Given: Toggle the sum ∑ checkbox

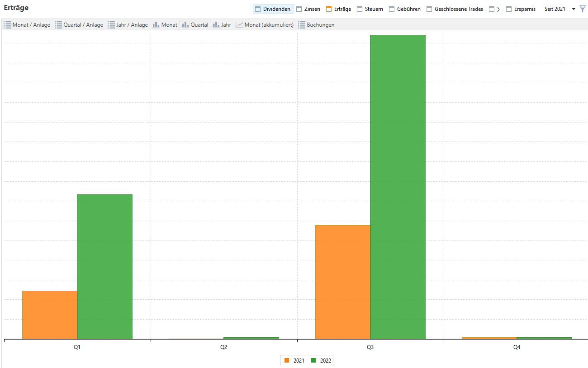Looking at the screenshot, I should coord(492,9).
